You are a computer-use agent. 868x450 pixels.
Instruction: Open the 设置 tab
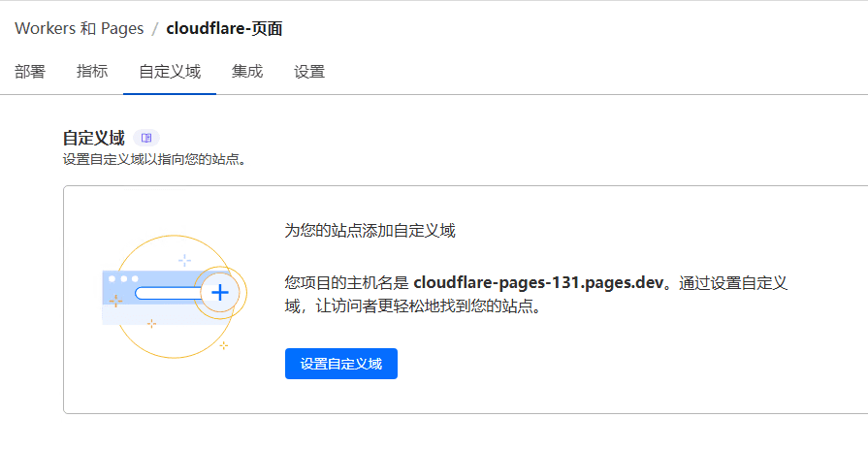[309, 71]
